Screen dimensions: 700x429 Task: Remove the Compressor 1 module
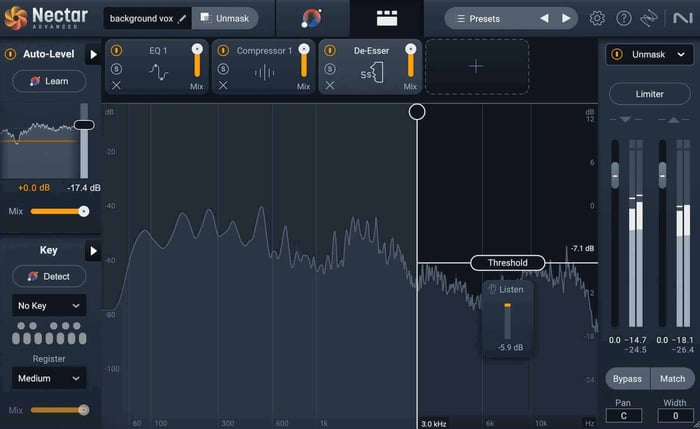coord(223,85)
